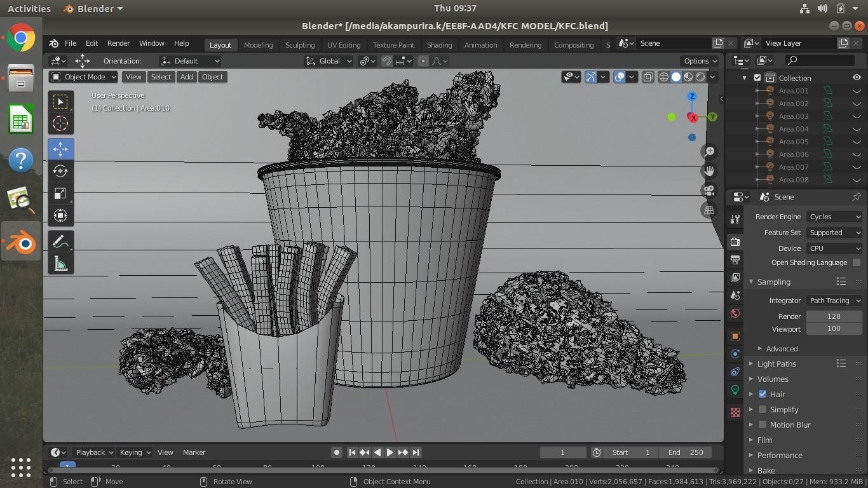Image resolution: width=868 pixels, height=488 pixels.
Task: Switch to the UV Editing workspace tab
Action: pos(344,45)
